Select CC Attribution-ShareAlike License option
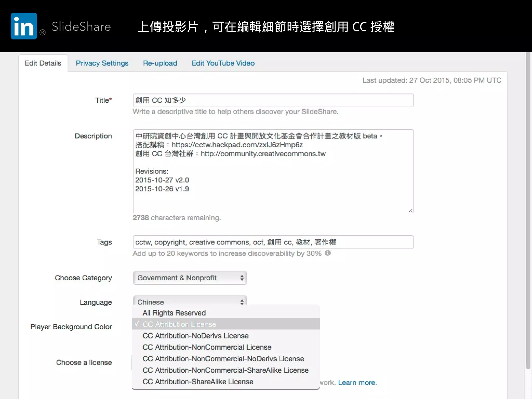This screenshot has height=399, width=532. tap(226, 382)
